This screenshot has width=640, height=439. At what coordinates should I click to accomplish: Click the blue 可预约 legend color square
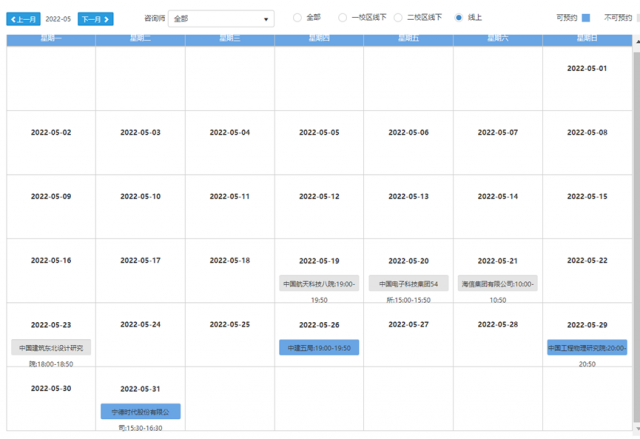[x=586, y=18]
